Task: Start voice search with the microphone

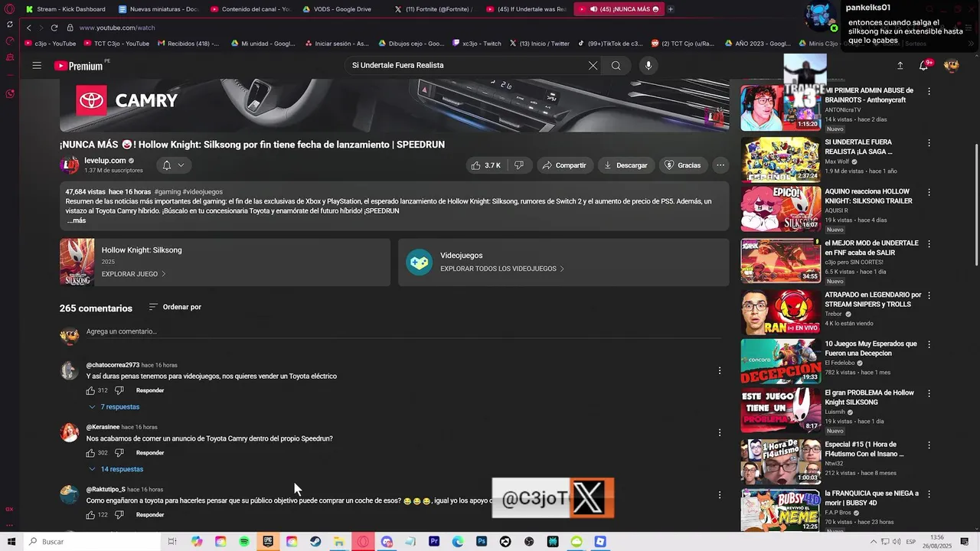Action: tap(648, 65)
